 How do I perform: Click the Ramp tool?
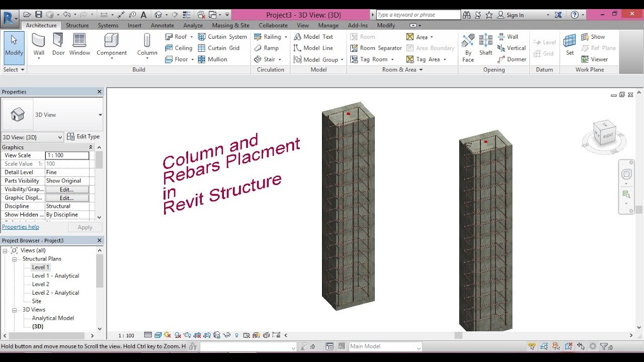(x=266, y=48)
